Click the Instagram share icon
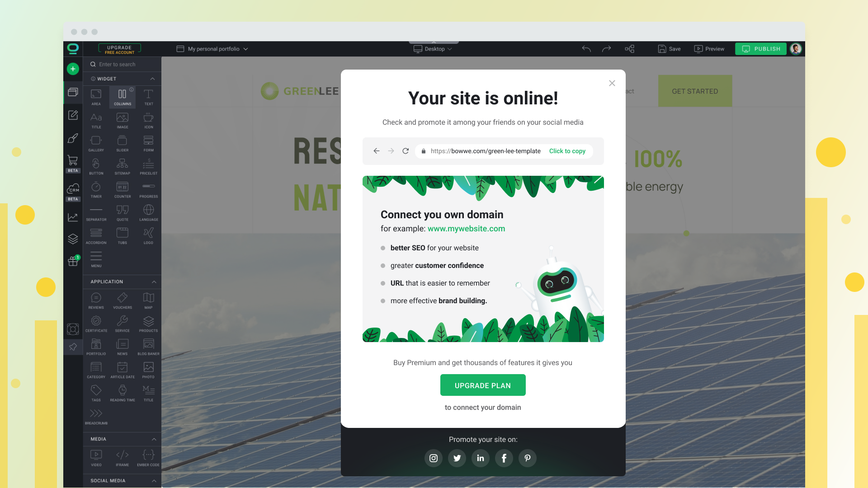The height and width of the screenshot is (488, 868). coord(434,458)
